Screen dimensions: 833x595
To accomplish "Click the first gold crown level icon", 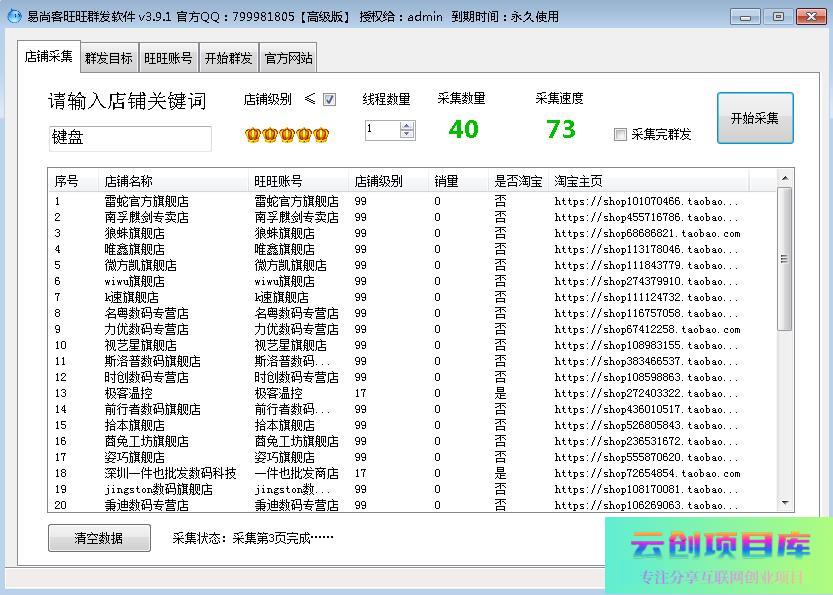I will [252, 134].
